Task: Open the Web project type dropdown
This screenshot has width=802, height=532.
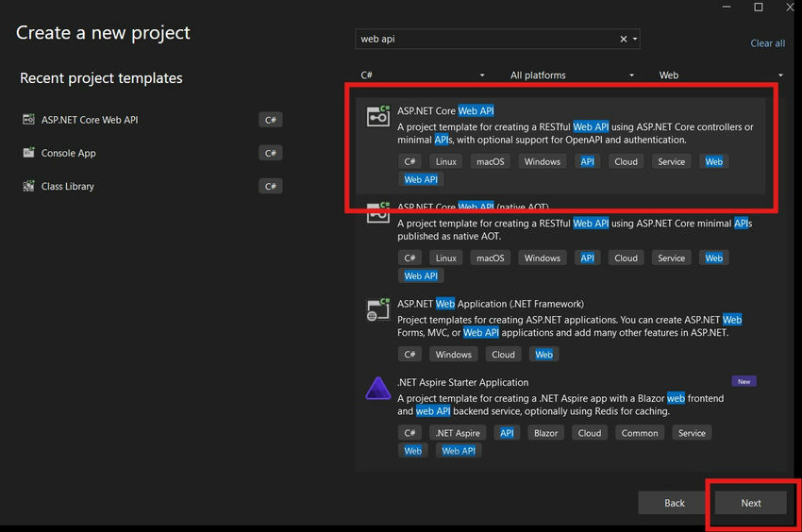Action: 720,75
